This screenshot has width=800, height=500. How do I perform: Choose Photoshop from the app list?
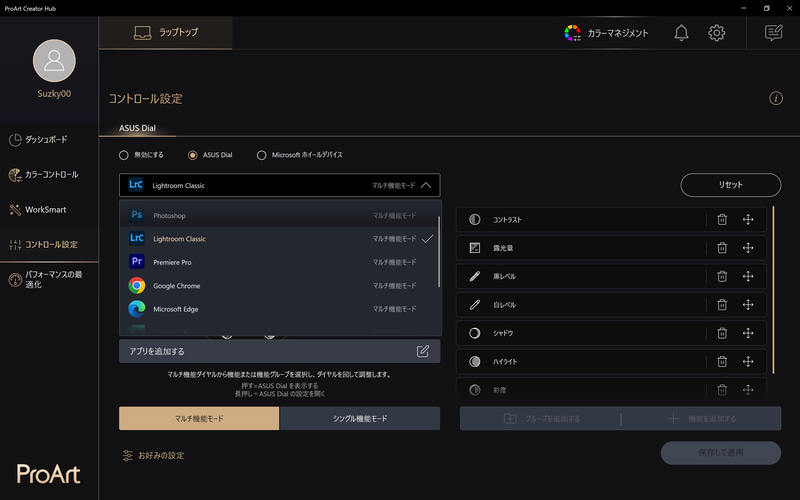tap(279, 215)
